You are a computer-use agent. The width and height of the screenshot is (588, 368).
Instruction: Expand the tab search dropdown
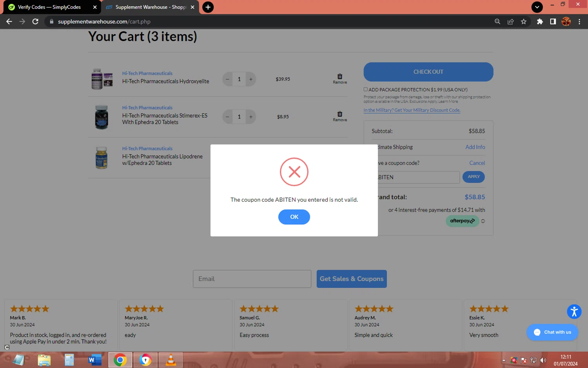(537, 7)
